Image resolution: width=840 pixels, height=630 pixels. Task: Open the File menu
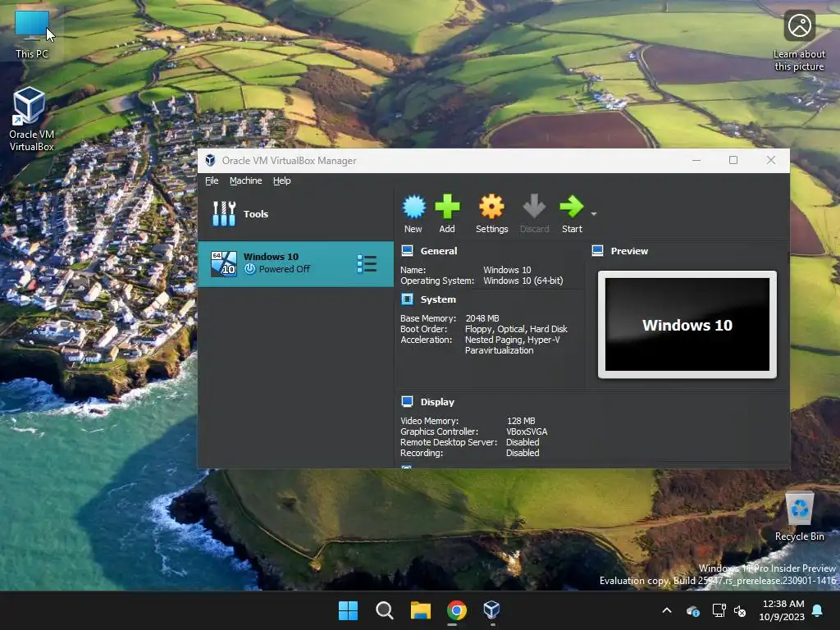pos(212,180)
